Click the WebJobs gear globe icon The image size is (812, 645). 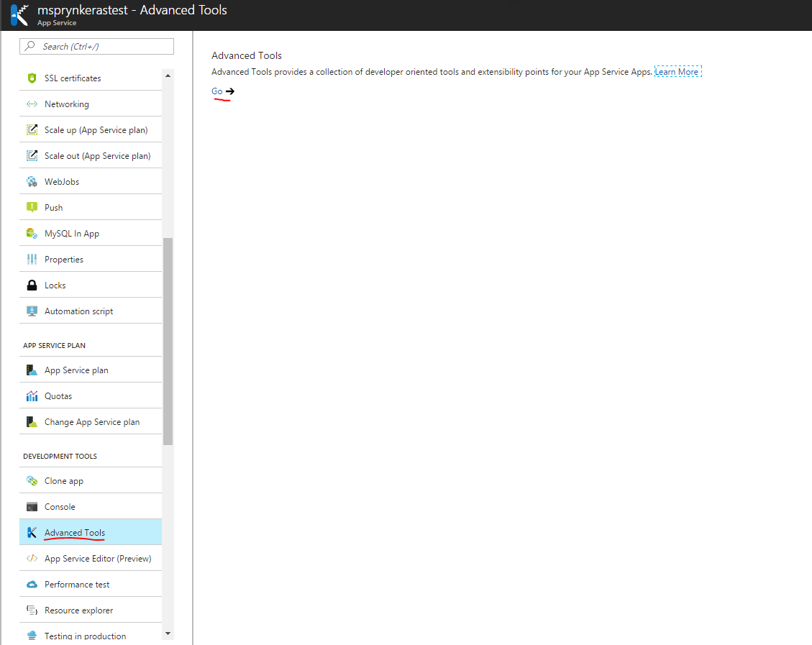(32, 182)
